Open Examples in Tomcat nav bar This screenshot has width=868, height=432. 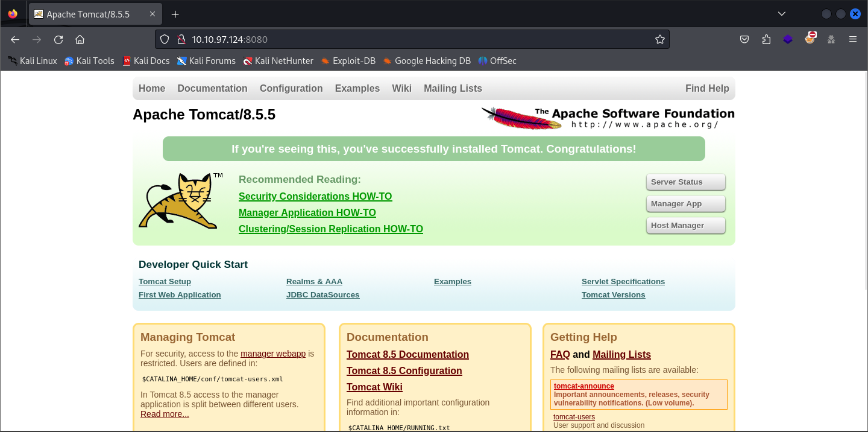[357, 88]
